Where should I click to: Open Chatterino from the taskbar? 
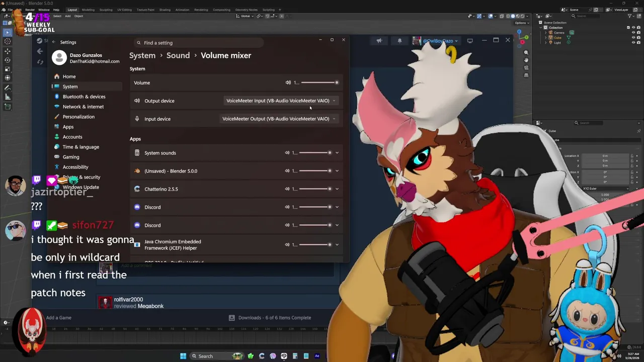point(262,356)
